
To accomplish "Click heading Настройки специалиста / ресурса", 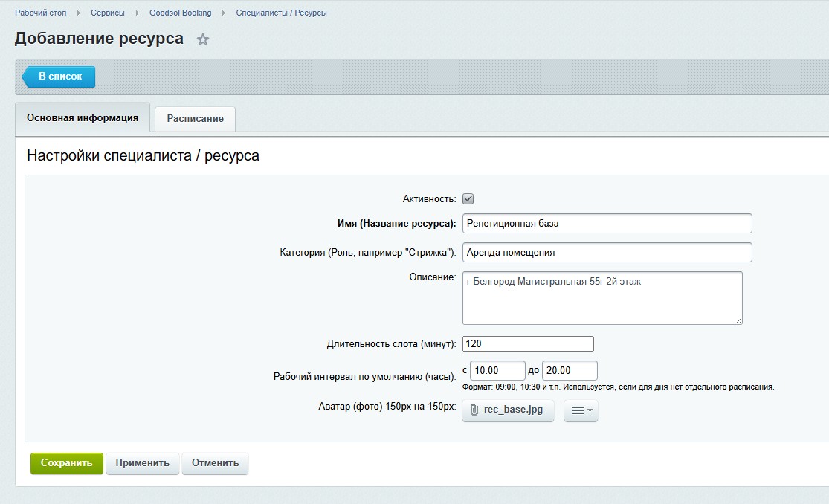I will click(143, 155).
